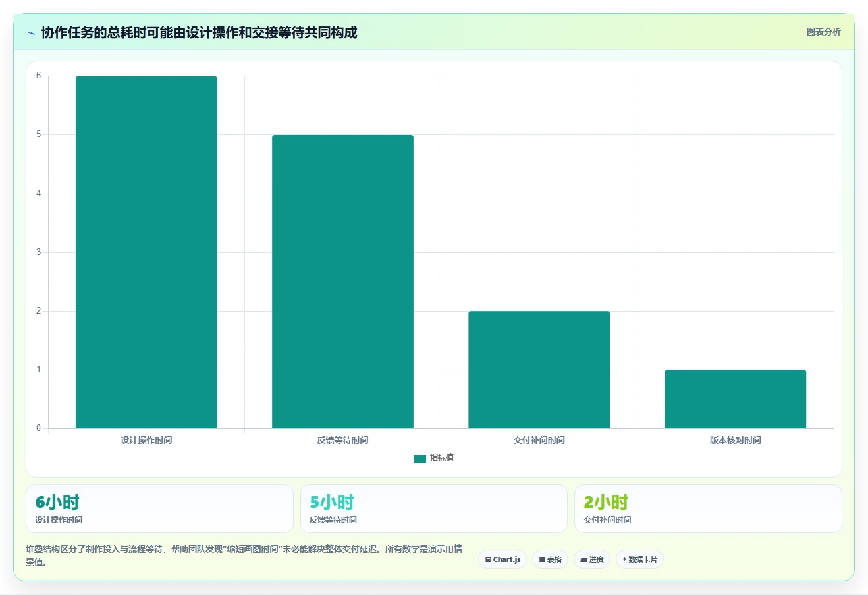Image resolution: width=868 pixels, height=595 pixels.
Task: Select the 2小时 data card
Action: coord(708,509)
